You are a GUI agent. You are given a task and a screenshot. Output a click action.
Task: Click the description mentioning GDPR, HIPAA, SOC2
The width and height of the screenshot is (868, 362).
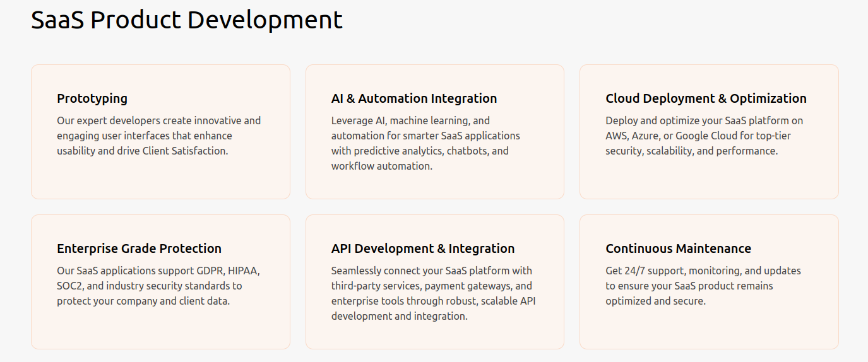(x=158, y=286)
